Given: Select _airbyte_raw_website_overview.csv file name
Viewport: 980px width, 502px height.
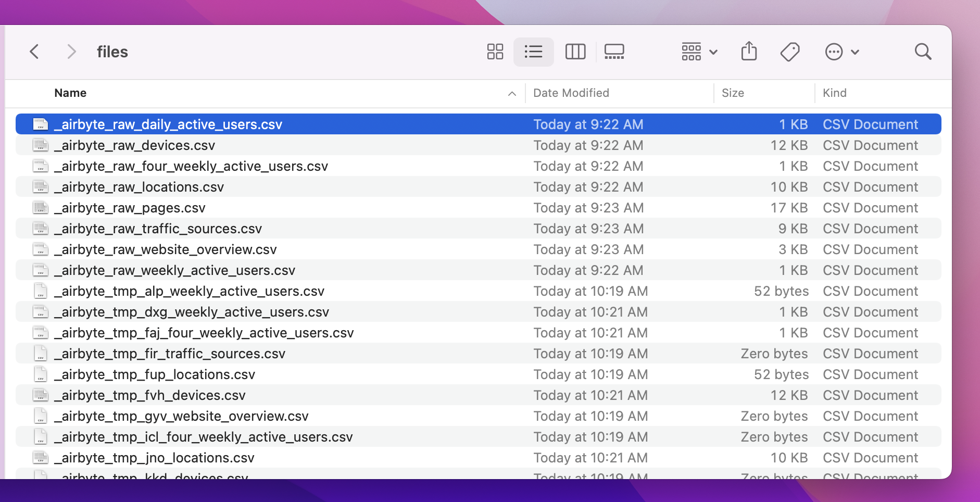Looking at the screenshot, I should pos(166,249).
